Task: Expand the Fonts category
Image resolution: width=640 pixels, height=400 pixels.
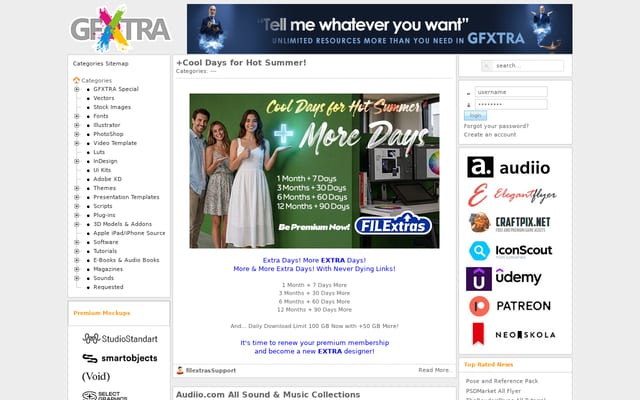Action: coord(77,116)
